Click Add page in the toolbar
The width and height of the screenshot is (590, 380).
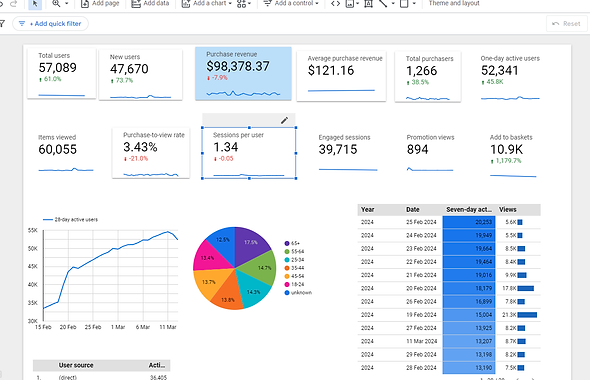pos(100,3)
